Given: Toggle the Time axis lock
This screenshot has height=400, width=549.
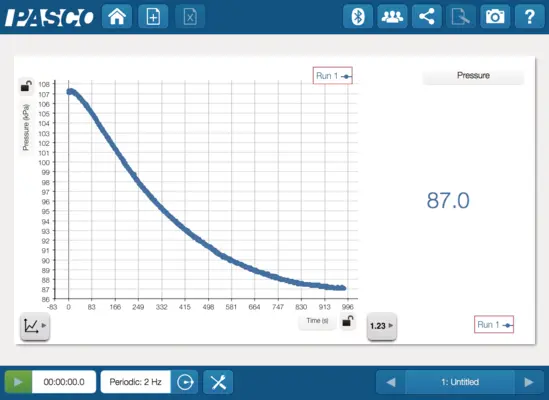Looking at the screenshot, I should click(x=348, y=321).
